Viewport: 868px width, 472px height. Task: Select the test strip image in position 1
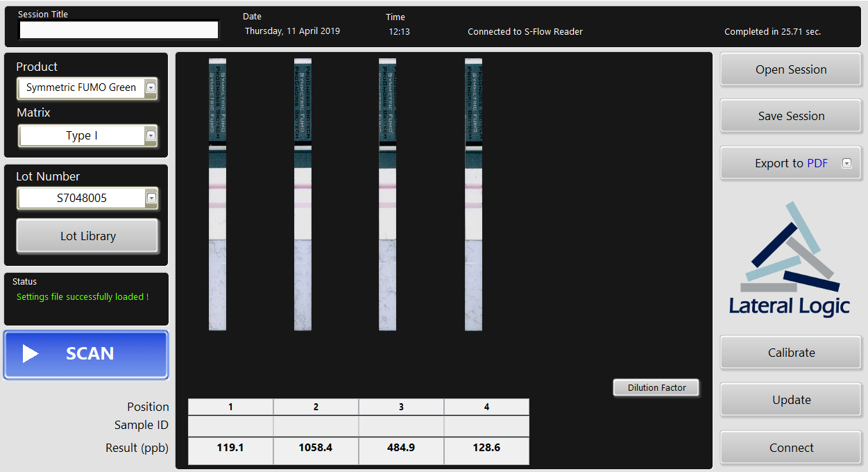[x=217, y=194]
